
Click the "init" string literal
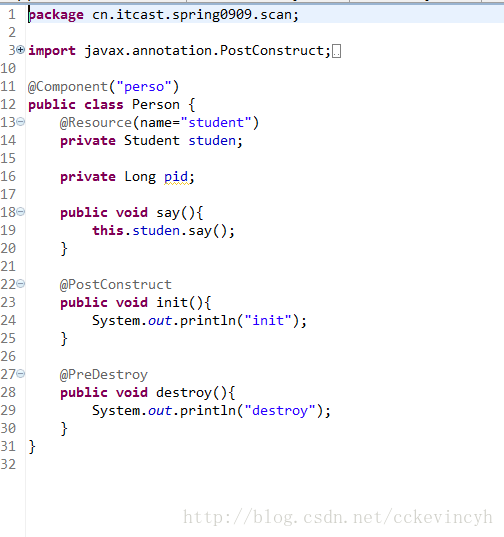point(268,321)
